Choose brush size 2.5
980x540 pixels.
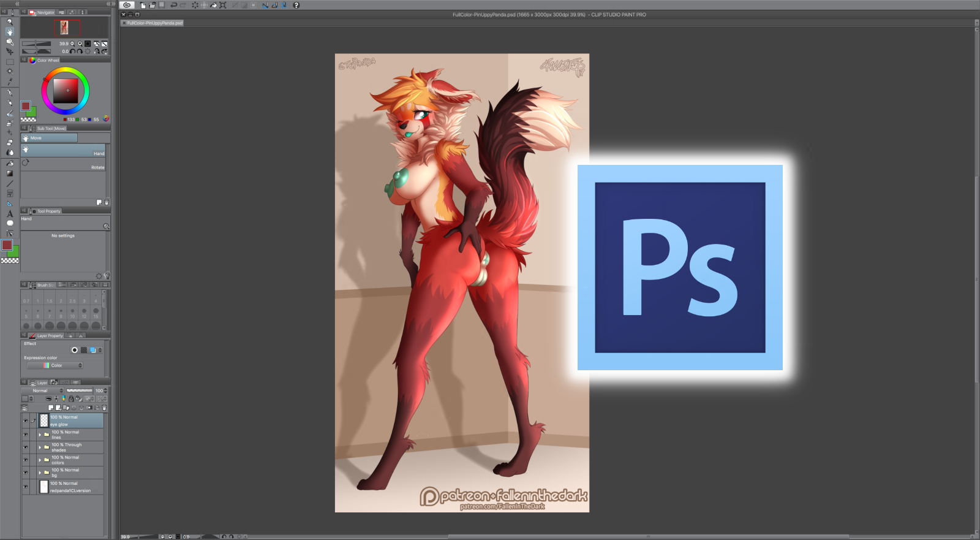(72, 297)
